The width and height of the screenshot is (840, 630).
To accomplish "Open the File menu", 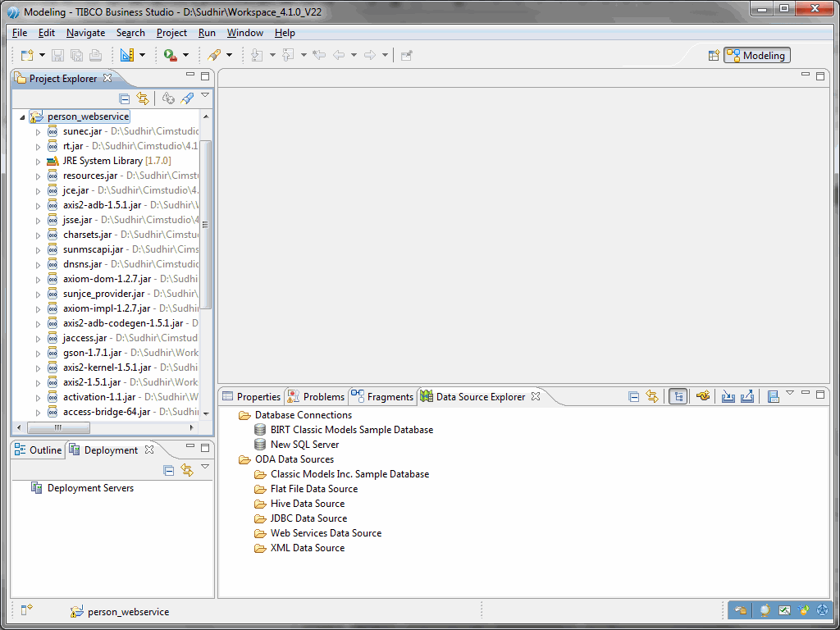I will coord(20,33).
